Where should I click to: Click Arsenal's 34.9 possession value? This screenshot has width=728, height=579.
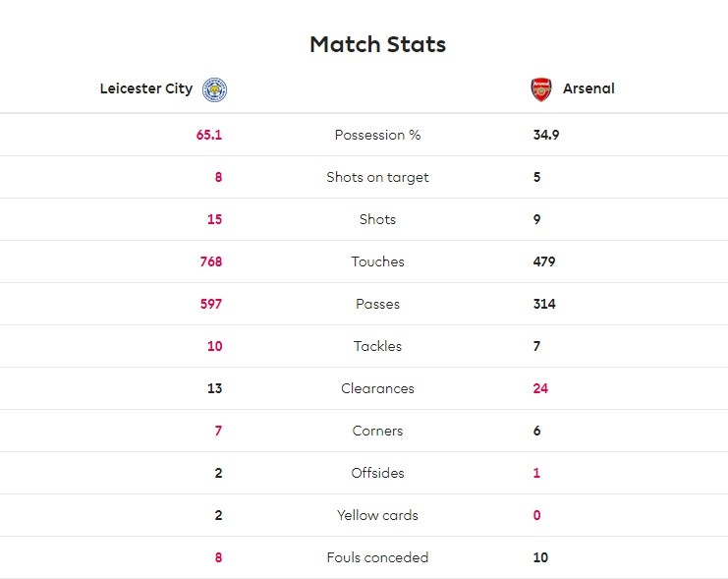[546, 135]
